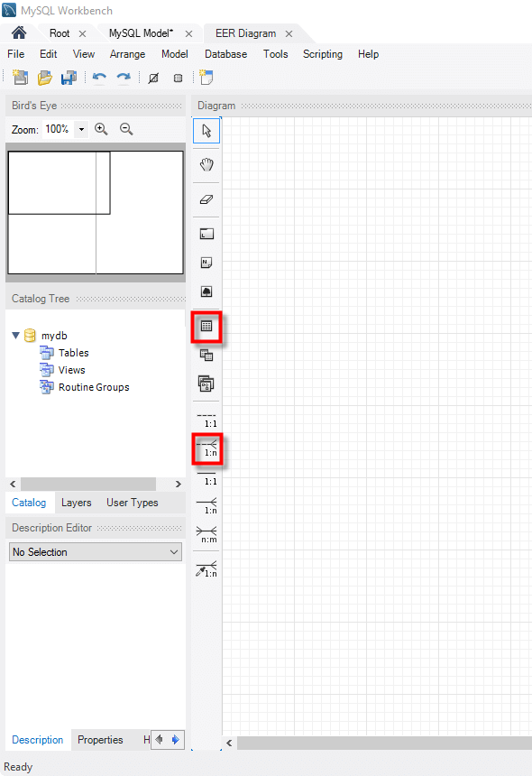Toggle the grid display toolbar button
This screenshot has width=532, height=776.
pyautogui.click(x=178, y=78)
